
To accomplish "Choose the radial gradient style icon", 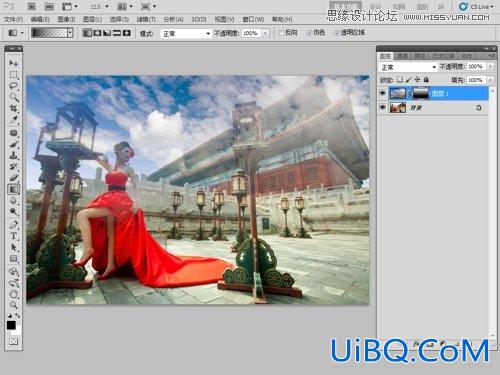I will pos(97,33).
